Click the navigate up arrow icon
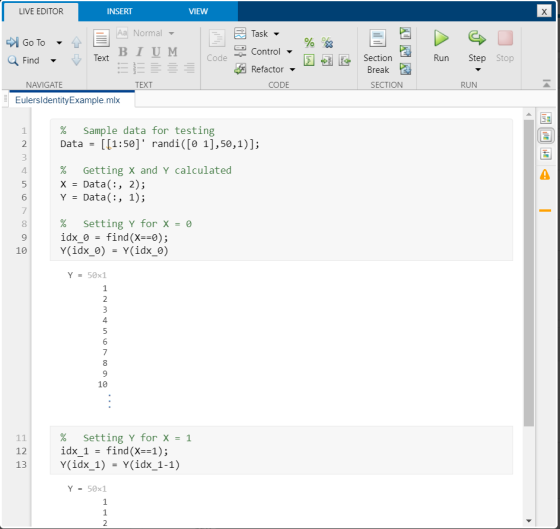Screen dimensions: 560x529 (x=76, y=42)
